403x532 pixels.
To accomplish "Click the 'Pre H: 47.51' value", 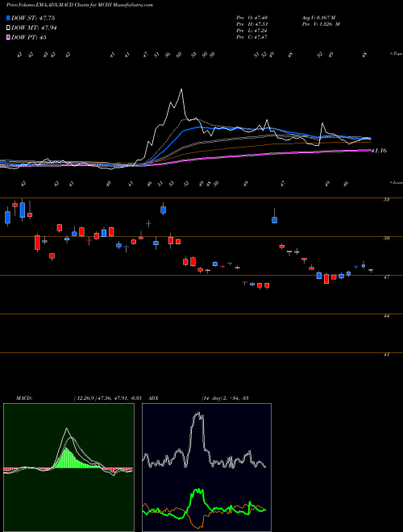I will pyautogui.click(x=252, y=24).
